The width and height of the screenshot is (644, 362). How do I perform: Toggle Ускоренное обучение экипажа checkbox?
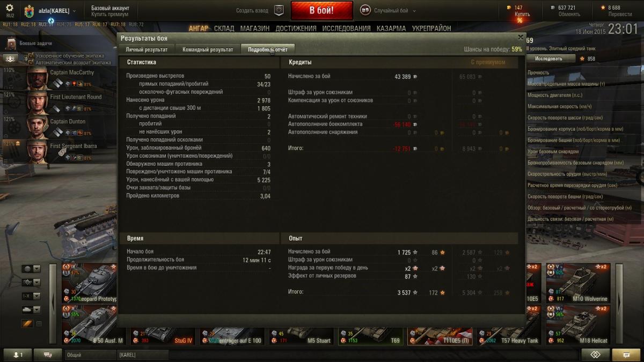click(x=31, y=56)
